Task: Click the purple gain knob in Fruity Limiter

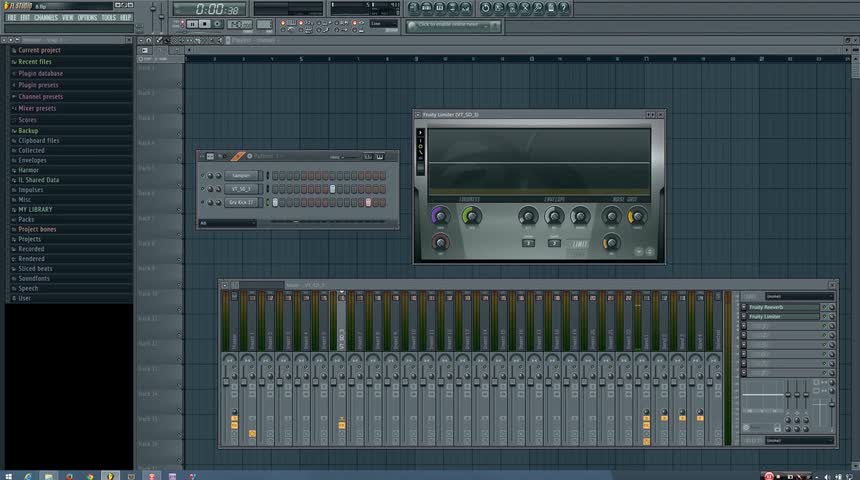Action: point(439,215)
